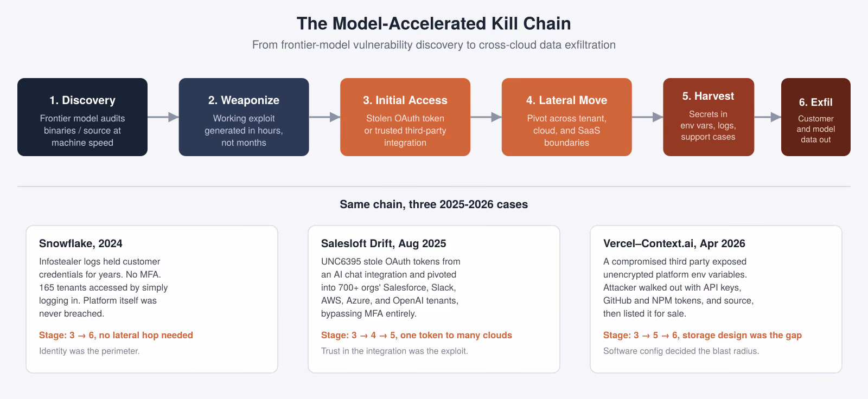Click arrow between Weaponize and Initial Access
868x399 pixels.
[x=324, y=117]
